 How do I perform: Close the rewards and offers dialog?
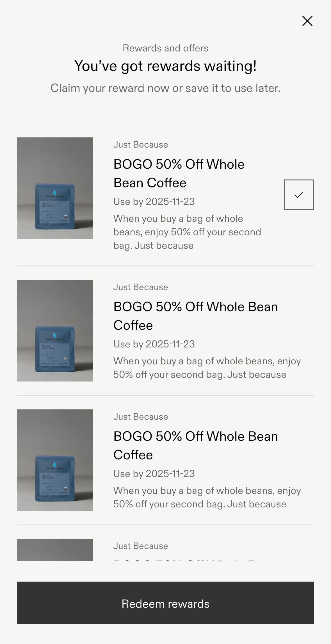[x=307, y=21]
